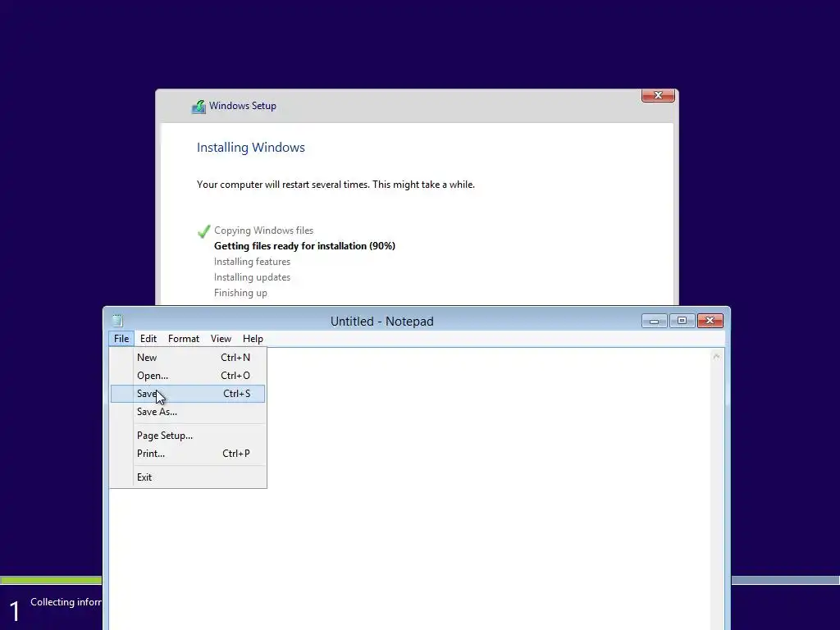Screen dimensions: 840x630
Task: Click the 'Finishing up' step text
Action: (240, 293)
